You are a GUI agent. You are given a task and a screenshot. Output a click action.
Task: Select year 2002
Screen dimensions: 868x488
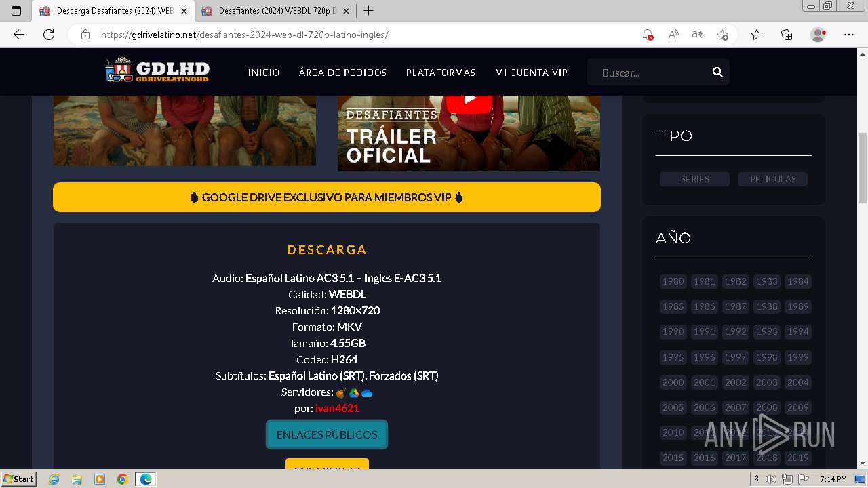735,382
